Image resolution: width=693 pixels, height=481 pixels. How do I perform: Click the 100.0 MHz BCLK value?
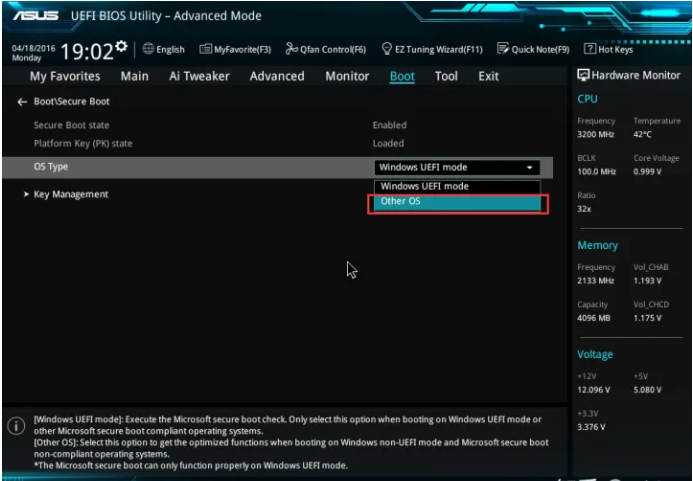point(596,172)
